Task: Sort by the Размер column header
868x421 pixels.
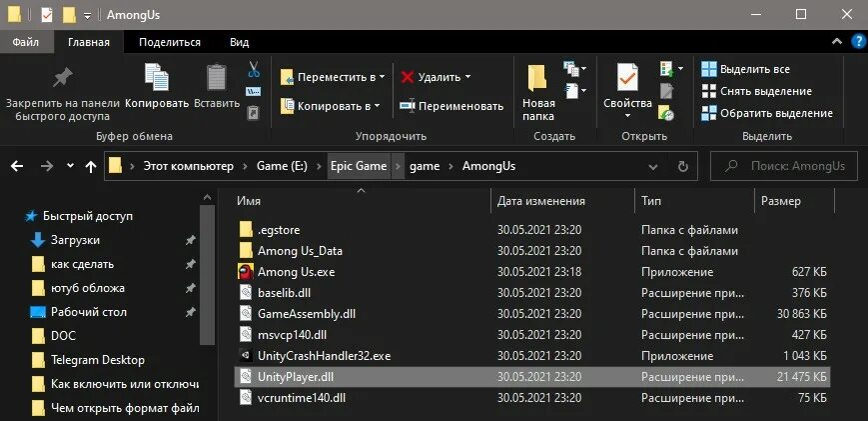Action: click(x=780, y=201)
